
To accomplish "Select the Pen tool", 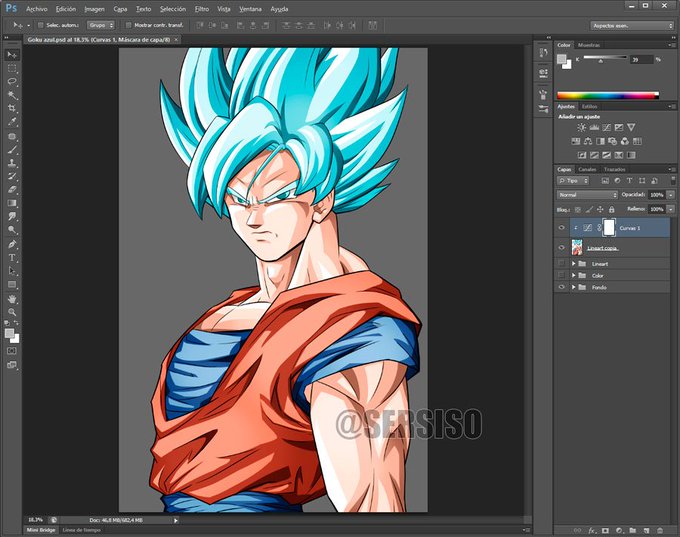I will point(12,244).
